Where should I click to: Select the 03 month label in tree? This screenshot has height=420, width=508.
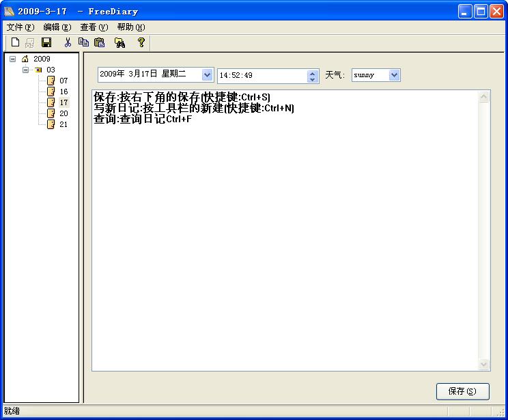click(x=51, y=70)
